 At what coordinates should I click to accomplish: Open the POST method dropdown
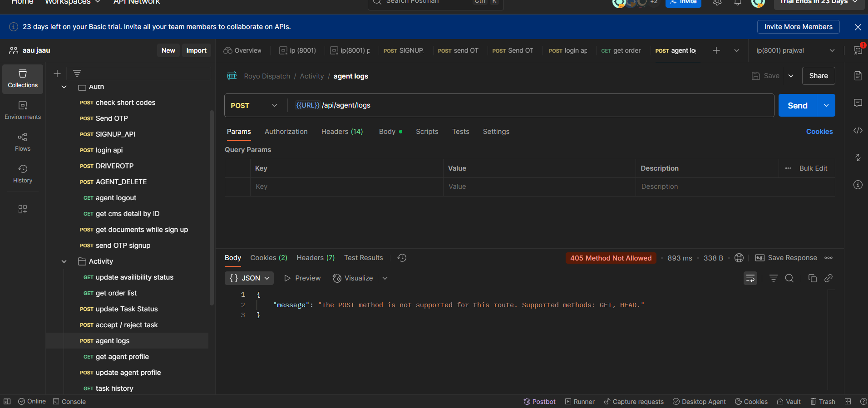pyautogui.click(x=254, y=105)
